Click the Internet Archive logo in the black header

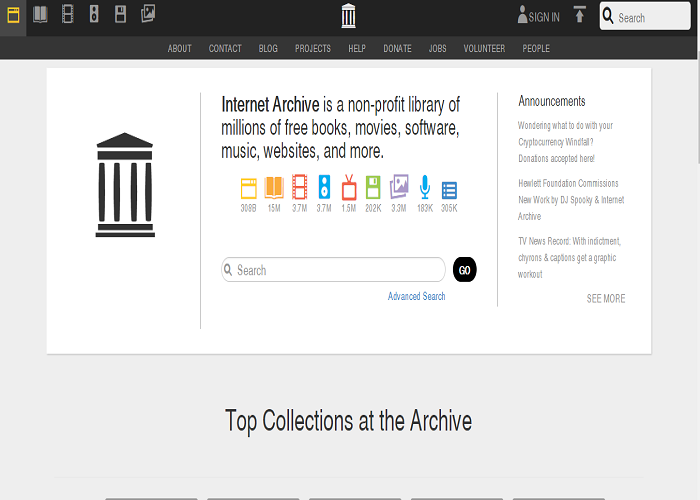pos(348,16)
